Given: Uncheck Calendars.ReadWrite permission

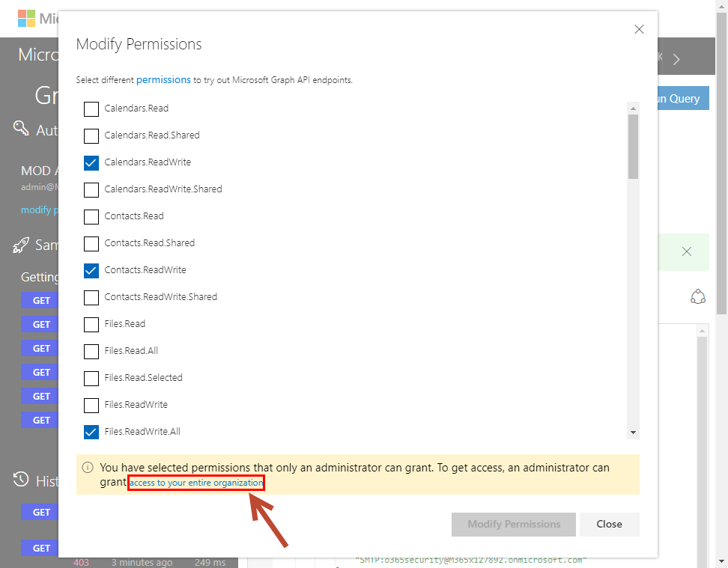Looking at the screenshot, I should pyautogui.click(x=91, y=162).
